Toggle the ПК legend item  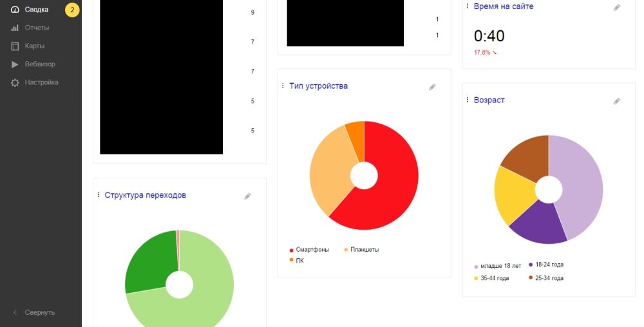(x=296, y=261)
